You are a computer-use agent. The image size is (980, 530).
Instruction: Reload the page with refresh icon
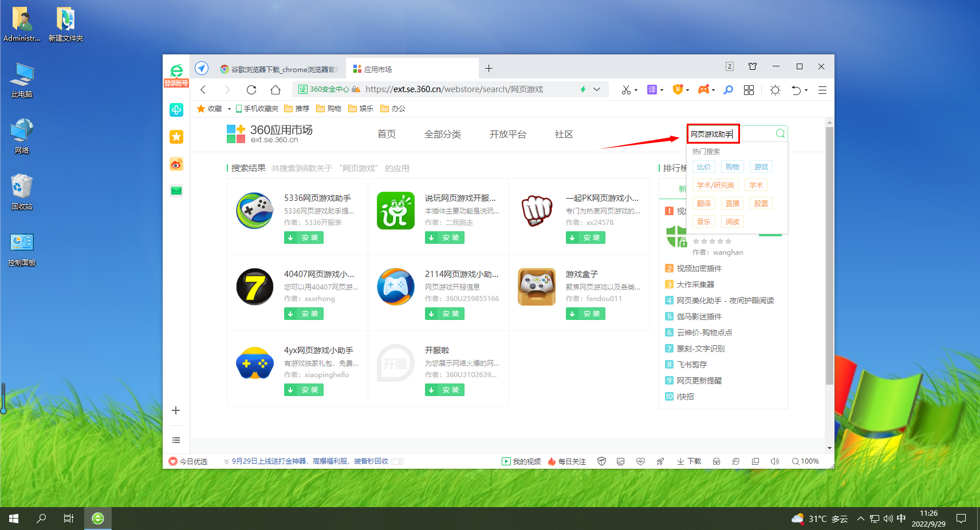[251, 90]
